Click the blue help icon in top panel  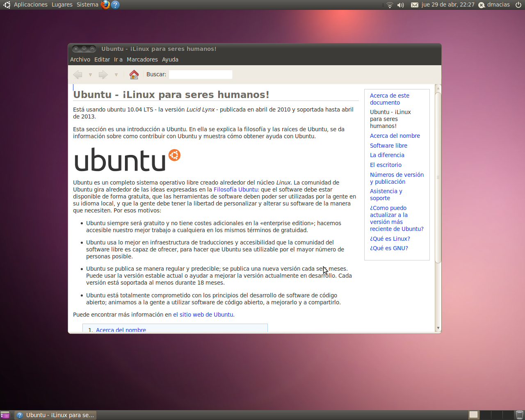(115, 5)
